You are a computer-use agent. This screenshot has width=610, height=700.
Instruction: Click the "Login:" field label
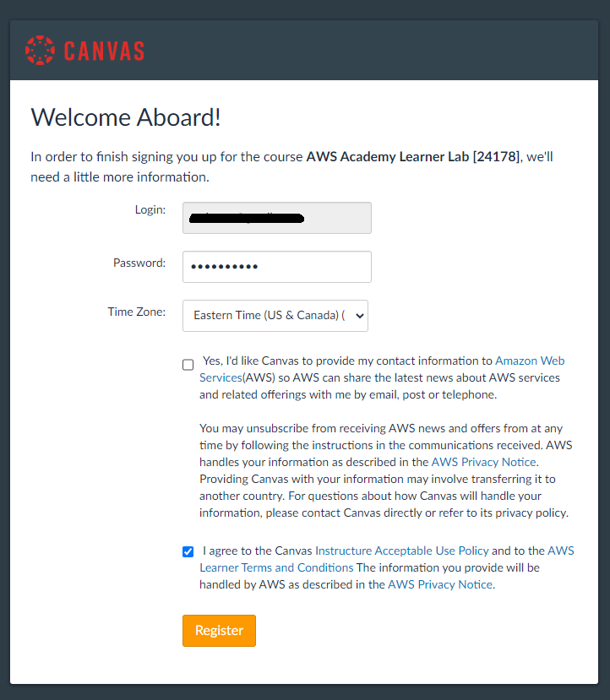(150, 209)
